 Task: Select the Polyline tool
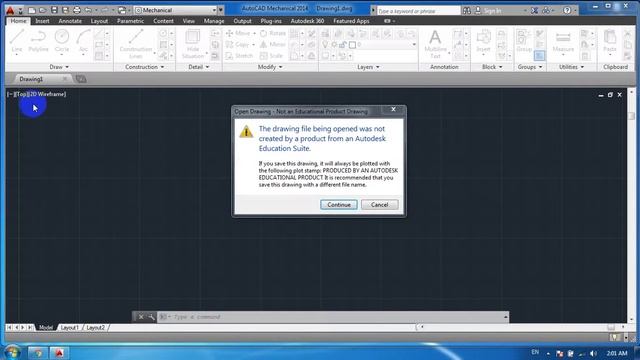click(x=38, y=41)
